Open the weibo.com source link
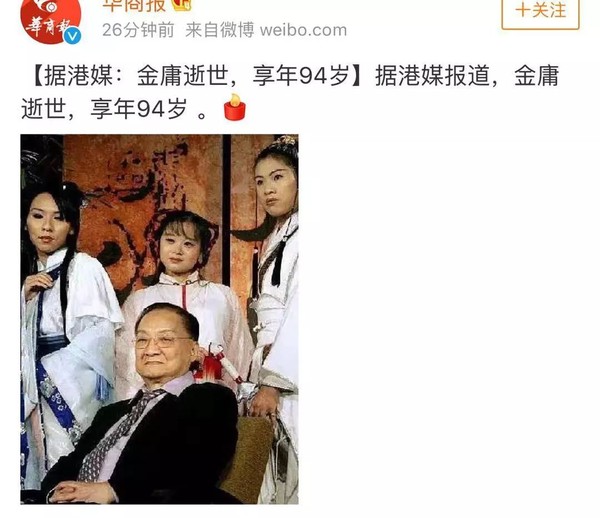The width and height of the screenshot is (600, 518). click(x=303, y=30)
